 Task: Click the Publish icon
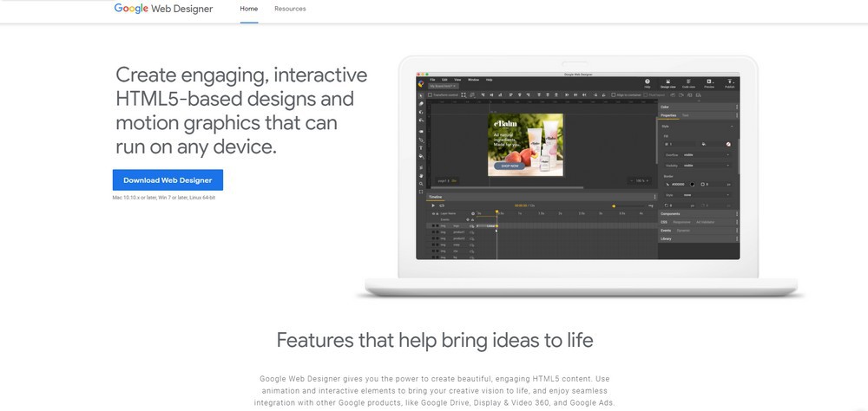coord(729,82)
